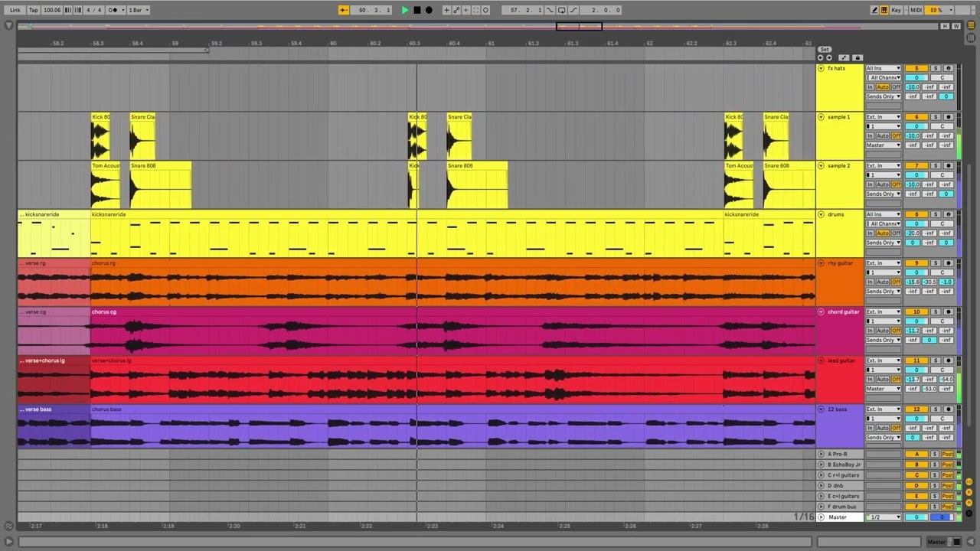Select the chorus bass clip
980x551 pixels.
(x=452, y=426)
